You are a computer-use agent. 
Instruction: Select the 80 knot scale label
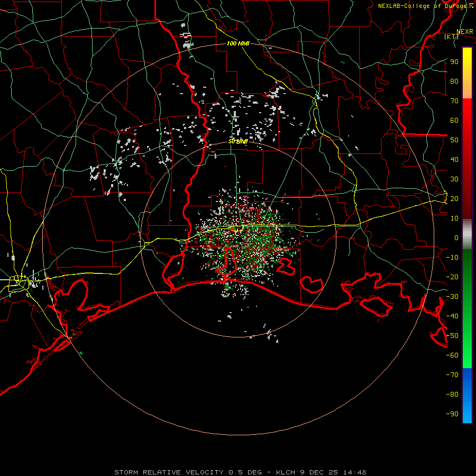(x=454, y=81)
